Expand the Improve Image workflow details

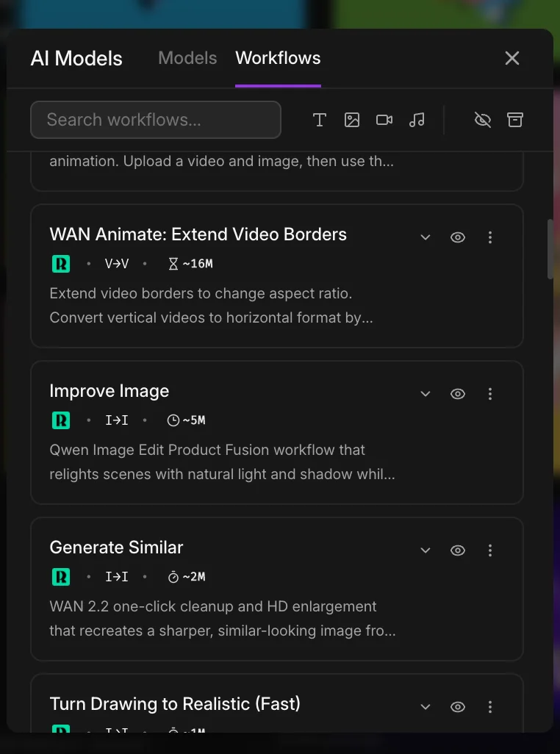[425, 394]
